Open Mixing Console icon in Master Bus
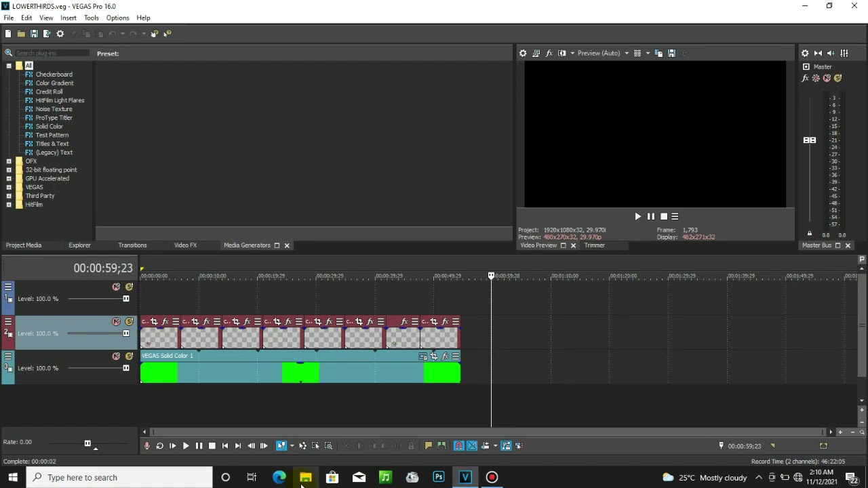 coord(844,53)
